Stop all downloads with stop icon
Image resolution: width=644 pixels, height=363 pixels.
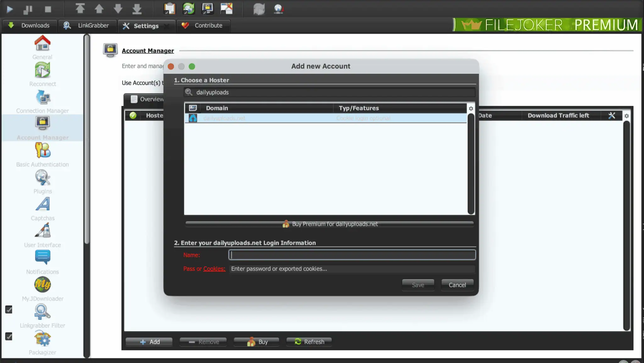[x=48, y=9]
